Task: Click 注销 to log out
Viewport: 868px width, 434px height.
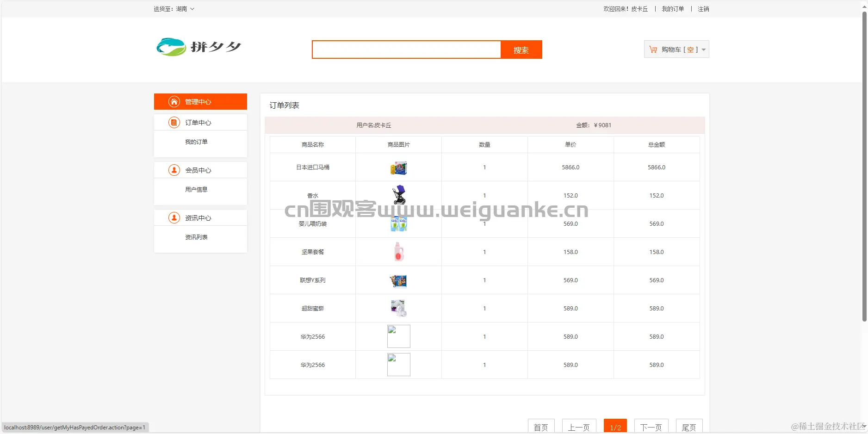Action: pos(703,9)
